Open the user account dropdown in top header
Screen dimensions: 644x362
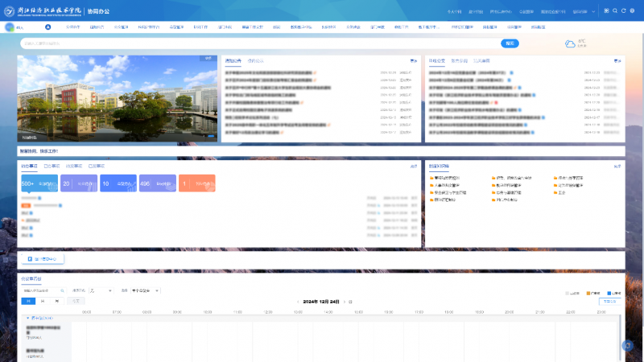[x=580, y=12]
